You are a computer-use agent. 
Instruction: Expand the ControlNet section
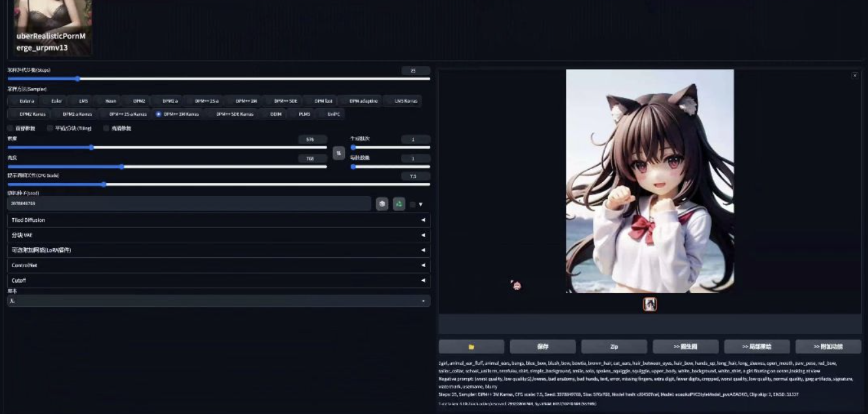coord(218,265)
